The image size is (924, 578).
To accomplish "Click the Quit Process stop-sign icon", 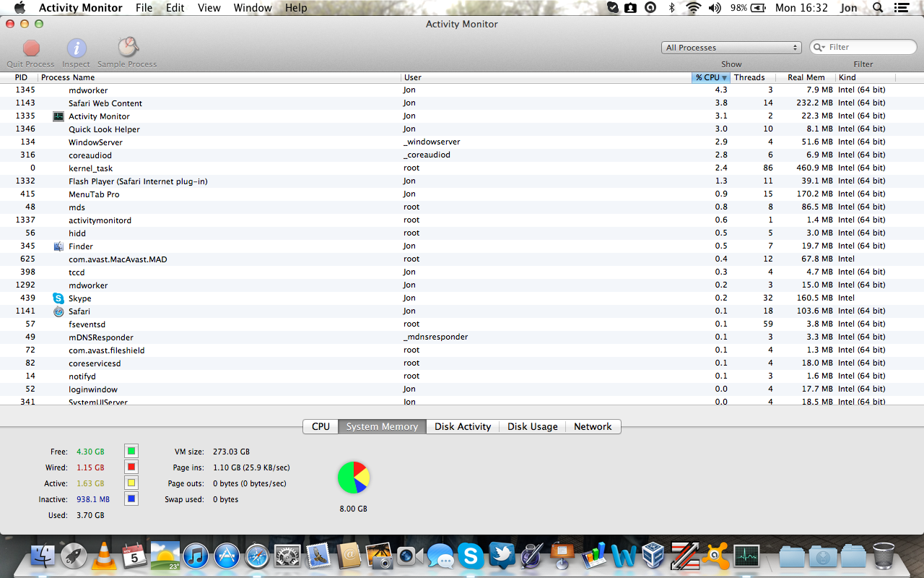I will [x=31, y=48].
